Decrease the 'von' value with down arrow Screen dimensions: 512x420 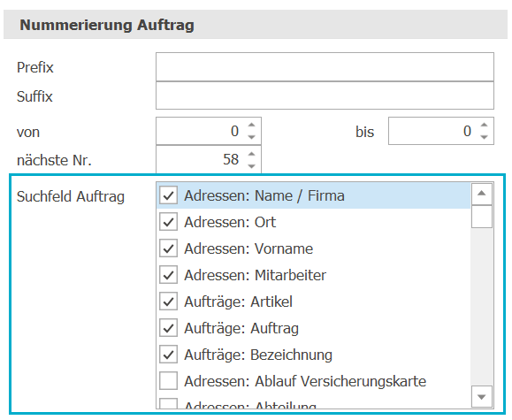(251, 137)
